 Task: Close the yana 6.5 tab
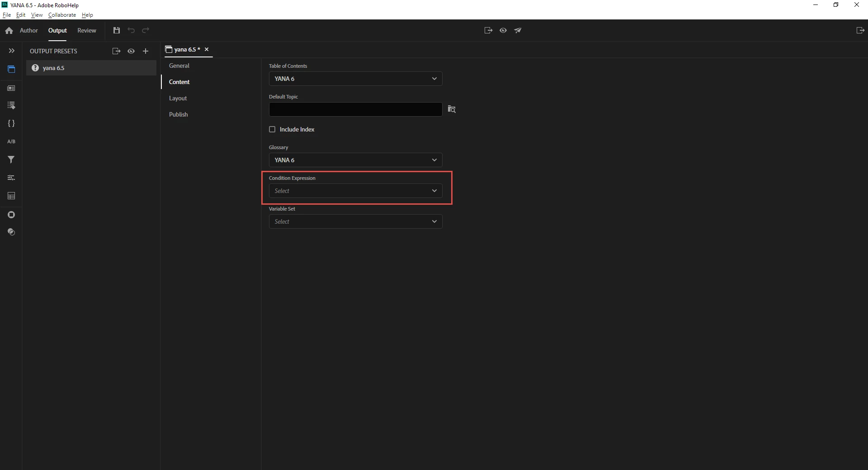[x=207, y=49]
